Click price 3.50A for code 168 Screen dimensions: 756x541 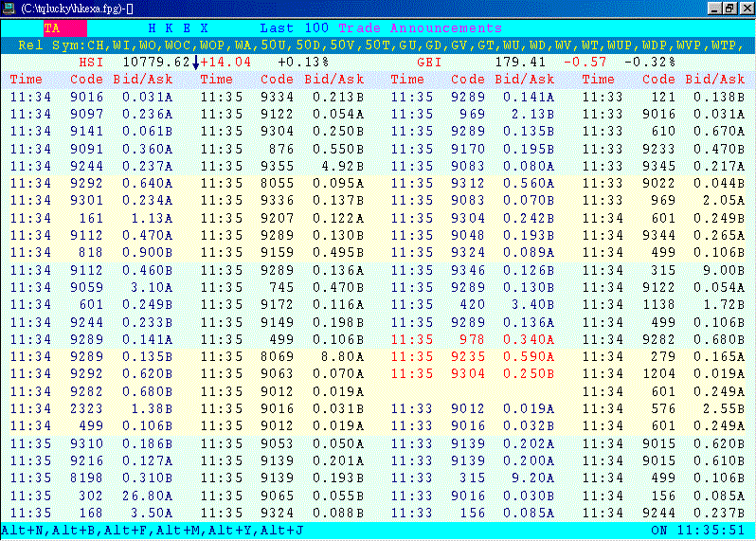pyautogui.click(x=152, y=513)
